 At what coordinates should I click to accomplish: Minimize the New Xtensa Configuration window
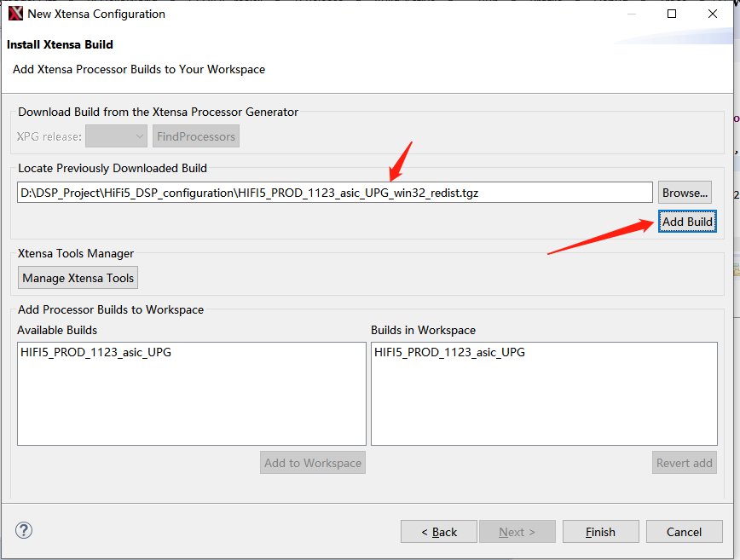tap(632, 14)
